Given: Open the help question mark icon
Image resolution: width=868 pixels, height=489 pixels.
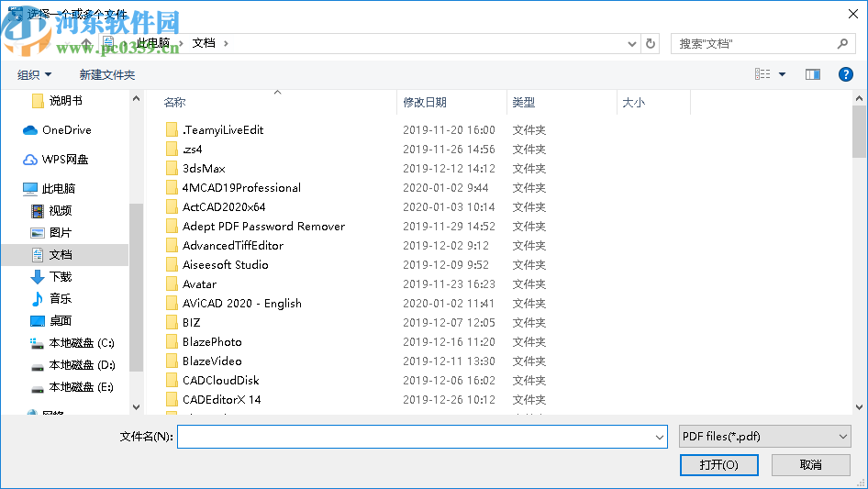Looking at the screenshot, I should (845, 74).
